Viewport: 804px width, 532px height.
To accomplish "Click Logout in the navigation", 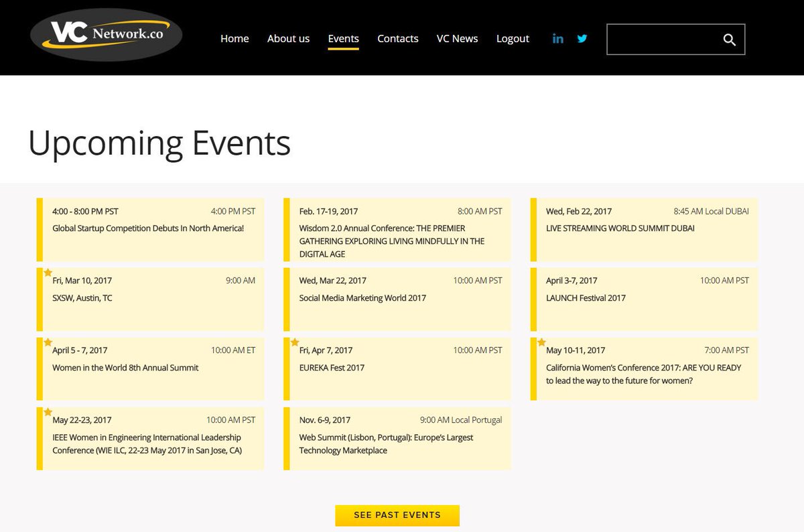I will click(x=513, y=38).
